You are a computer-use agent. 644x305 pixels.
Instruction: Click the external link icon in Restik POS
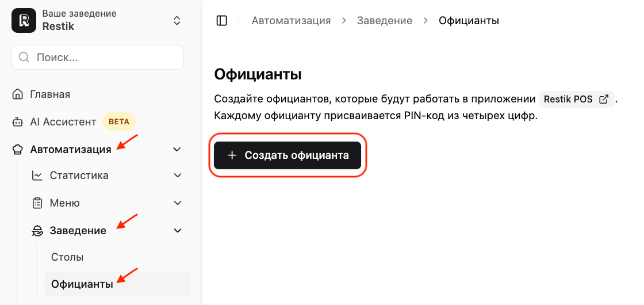pos(604,100)
